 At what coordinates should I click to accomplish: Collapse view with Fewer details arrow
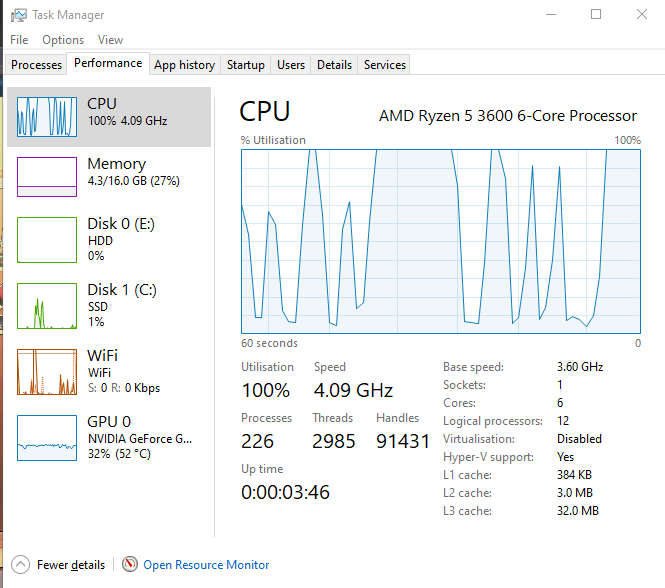20,565
